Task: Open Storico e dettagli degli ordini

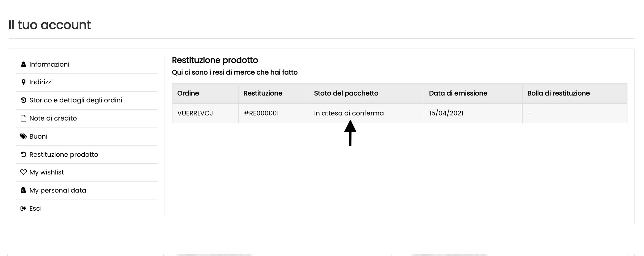Action: point(76,100)
